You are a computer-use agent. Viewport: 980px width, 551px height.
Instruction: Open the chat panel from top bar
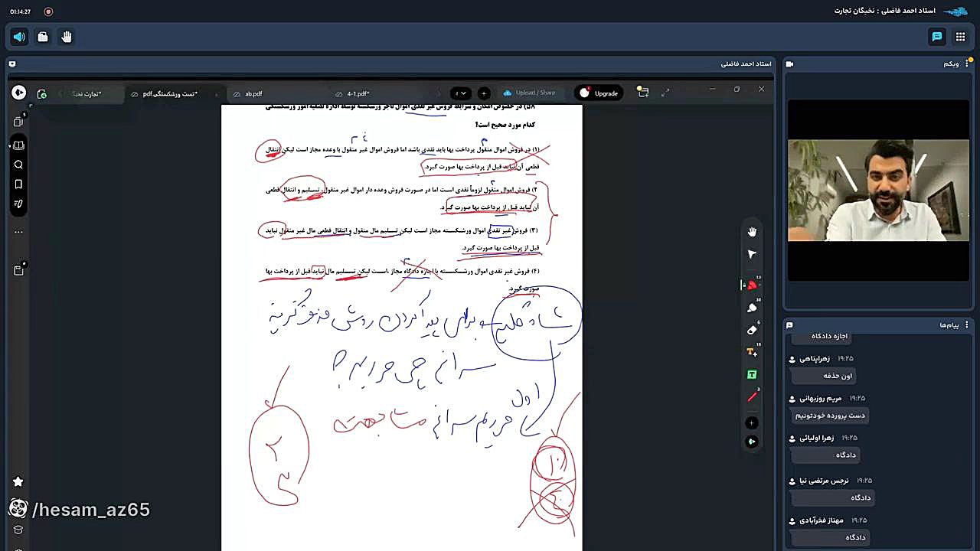936,37
